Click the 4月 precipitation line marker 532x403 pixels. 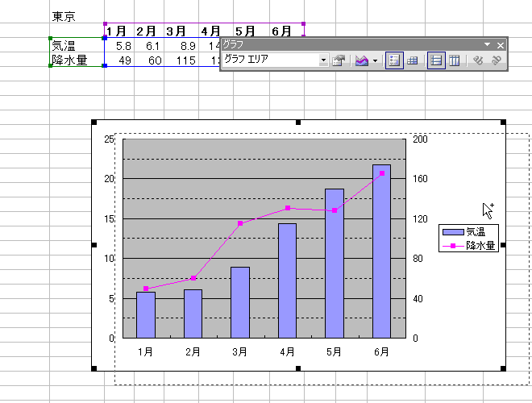coord(288,208)
